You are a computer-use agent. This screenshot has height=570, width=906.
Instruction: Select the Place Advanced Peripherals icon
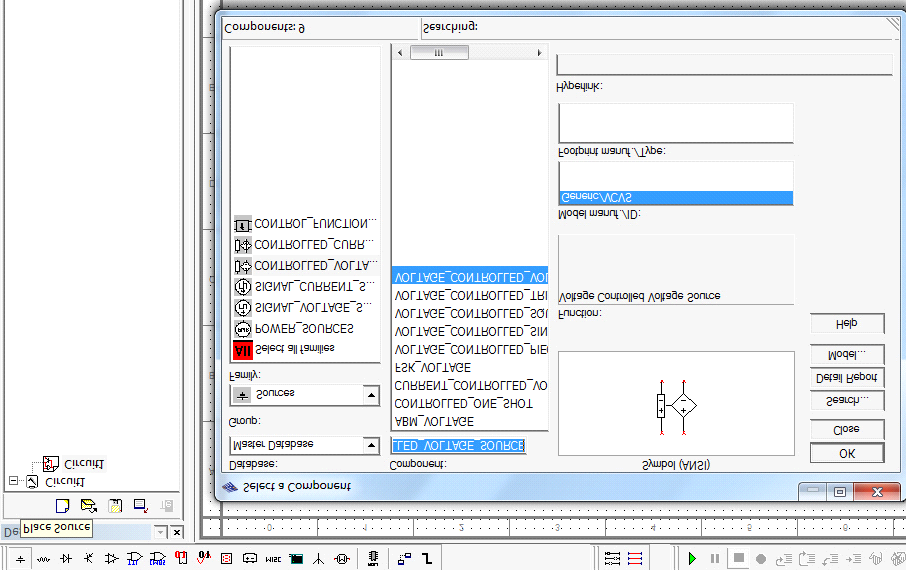[x=296, y=559]
